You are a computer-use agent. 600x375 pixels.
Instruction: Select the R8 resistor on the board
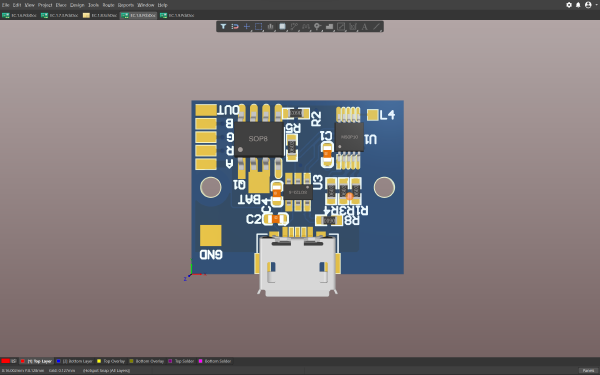(329, 220)
